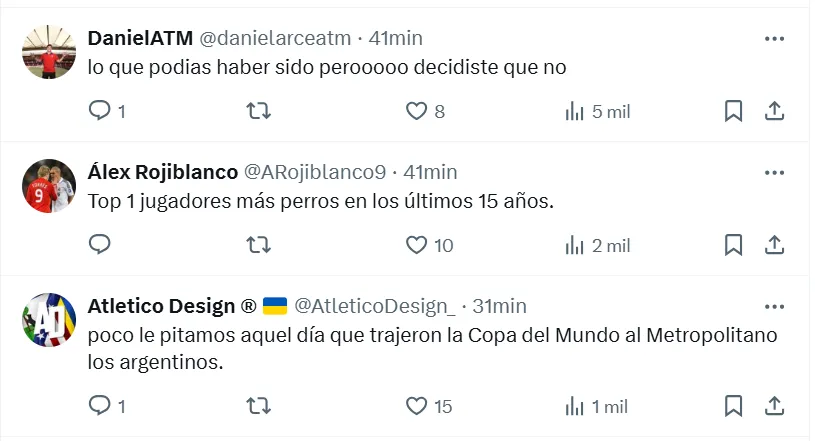View analytics on DanielATM's 5 mil tweet

pyautogui.click(x=575, y=111)
